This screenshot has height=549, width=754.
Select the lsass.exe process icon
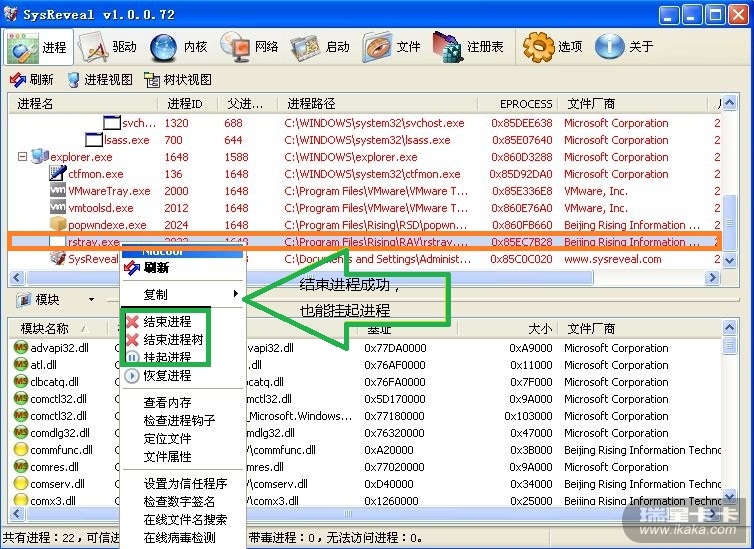(93, 140)
